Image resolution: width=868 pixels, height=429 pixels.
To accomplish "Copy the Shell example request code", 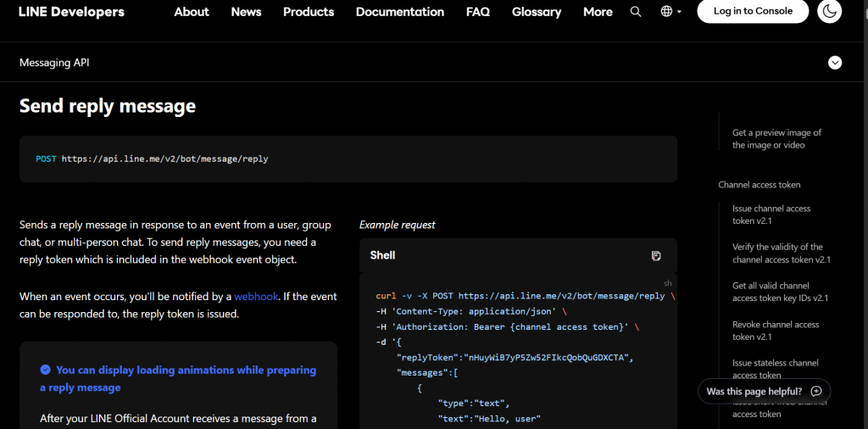I will 656,256.
